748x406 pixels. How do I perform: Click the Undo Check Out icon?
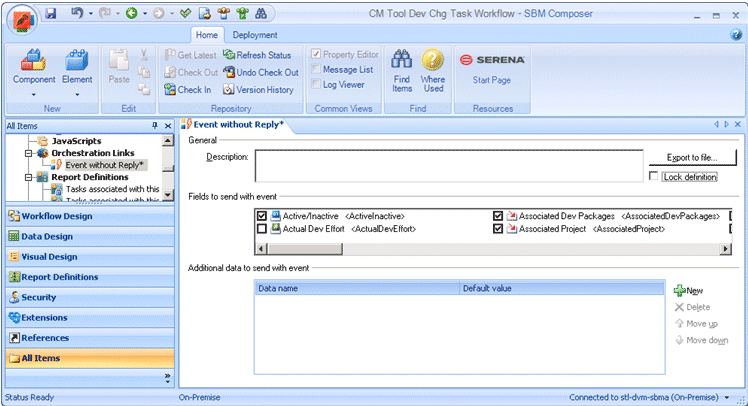click(x=229, y=72)
